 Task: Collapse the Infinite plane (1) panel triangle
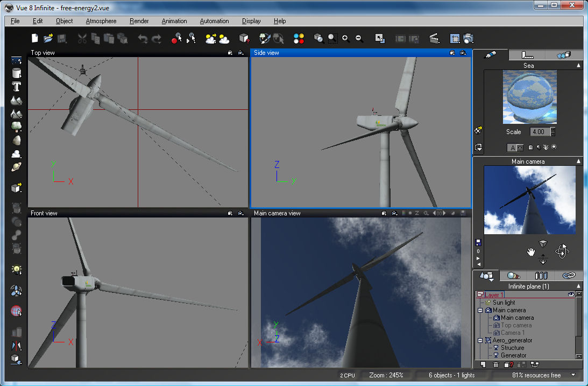(579, 286)
